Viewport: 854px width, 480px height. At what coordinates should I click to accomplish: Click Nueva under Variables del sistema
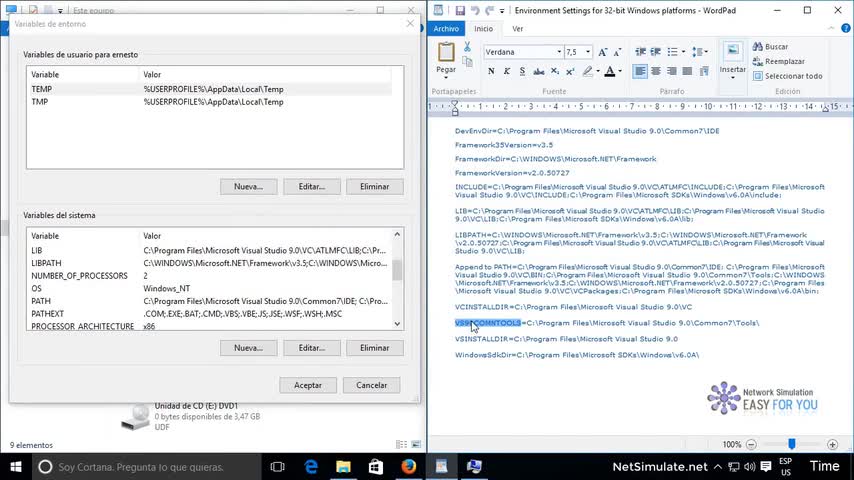click(248, 348)
